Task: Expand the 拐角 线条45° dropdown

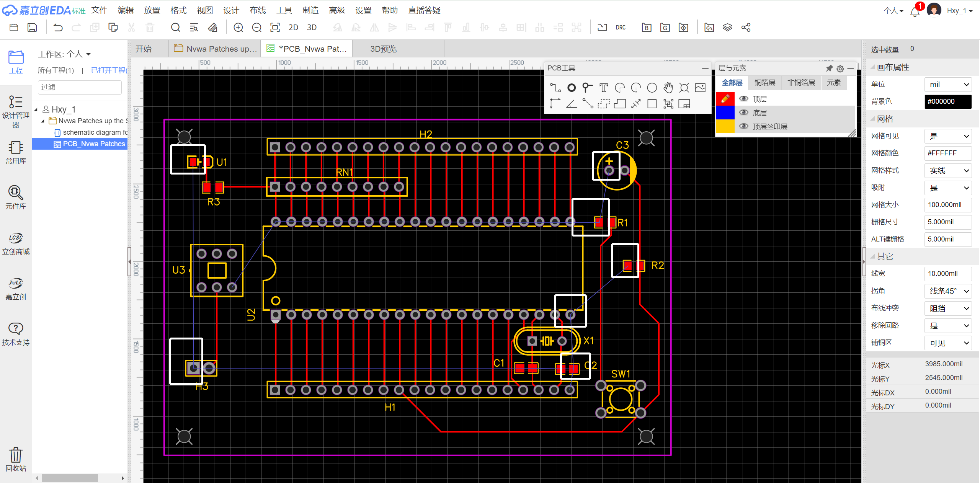Action: (948, 291)
